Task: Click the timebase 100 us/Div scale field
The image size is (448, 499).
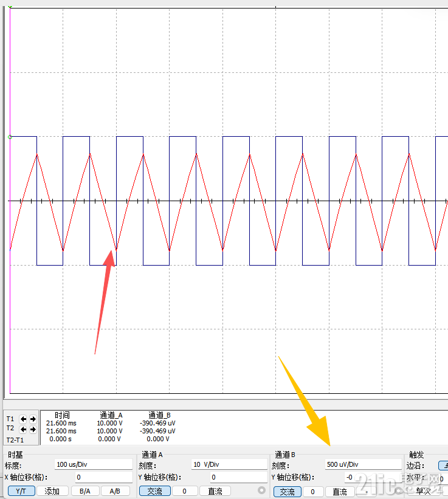Action: click(93, 464)
